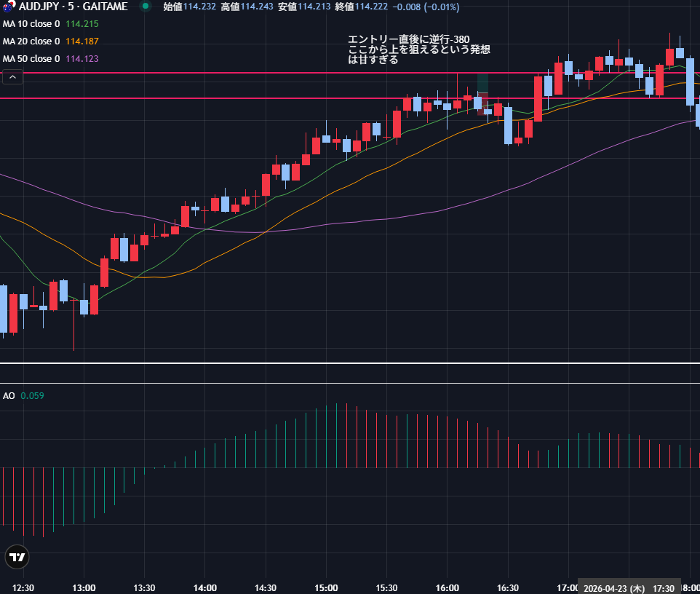
Task: Open the TradingView logo at bottom left
Action: click(17, 558)
